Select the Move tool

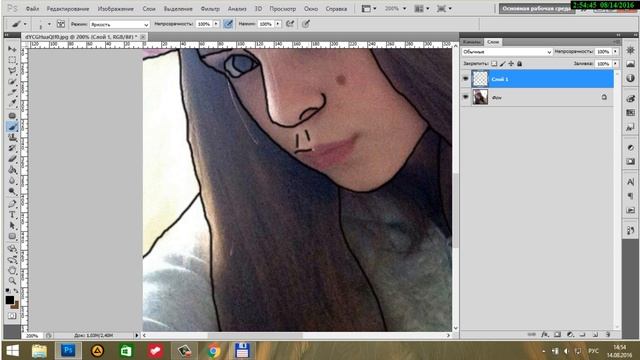coord(12,49)
